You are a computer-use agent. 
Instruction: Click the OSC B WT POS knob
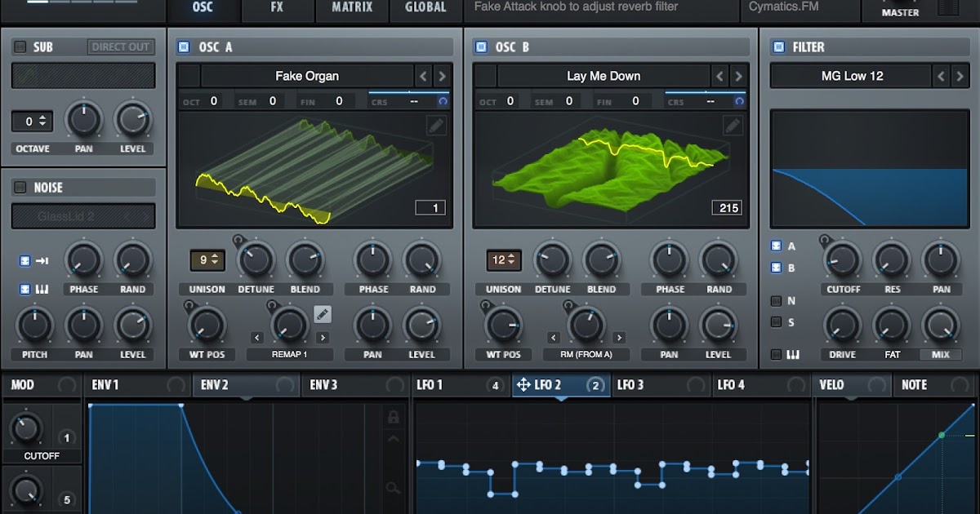(x=503, y=325)
